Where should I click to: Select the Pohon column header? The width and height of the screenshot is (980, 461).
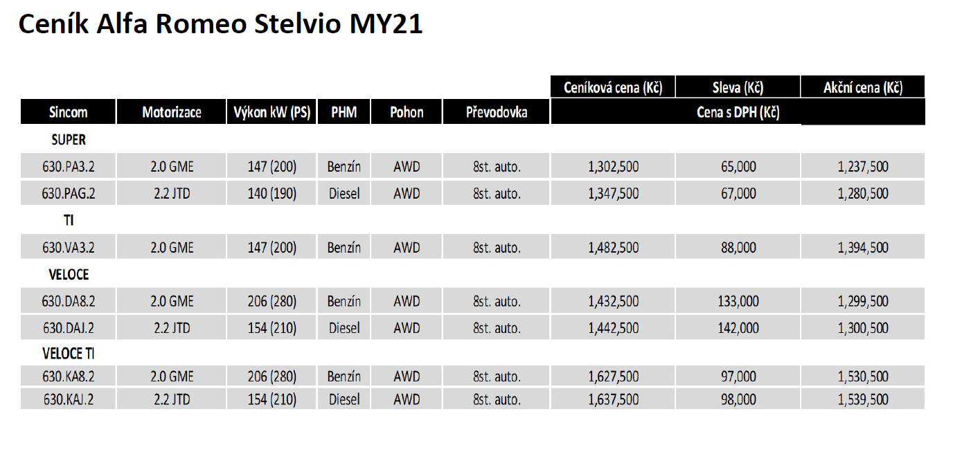[x=407, y=112]
